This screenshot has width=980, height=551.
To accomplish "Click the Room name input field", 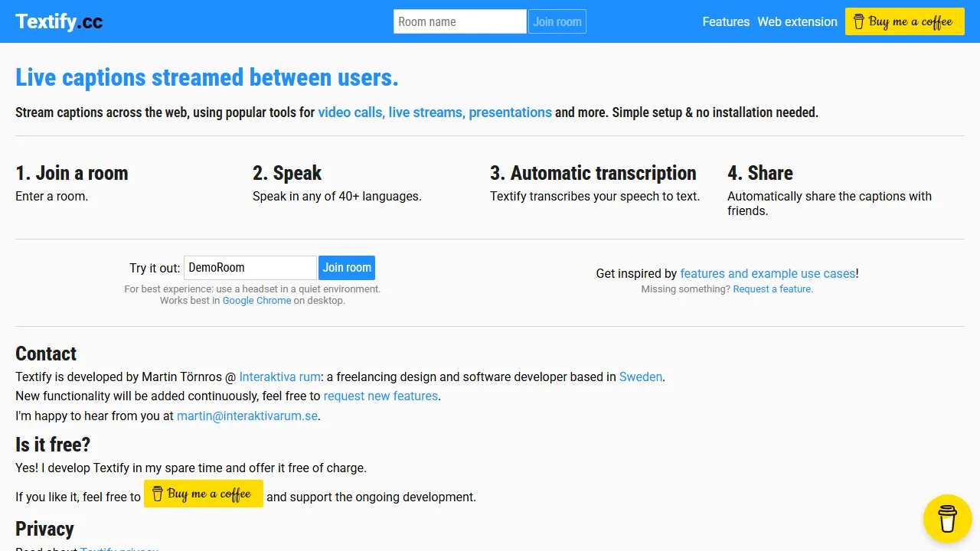I will 459,21.
